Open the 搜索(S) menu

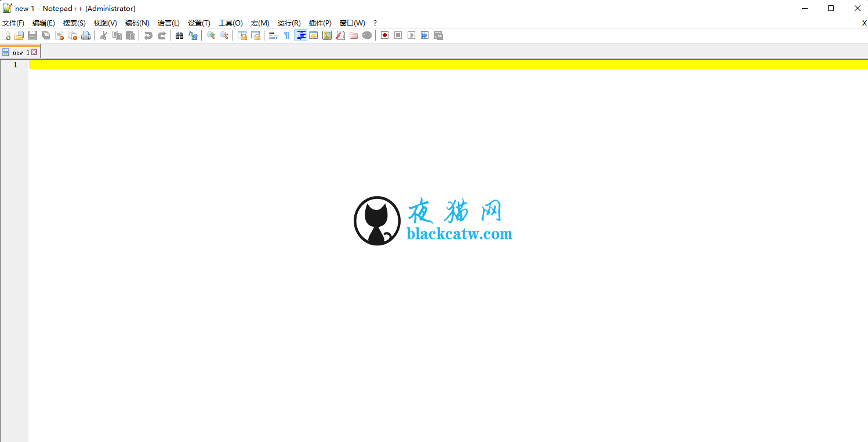tap(74, 23)
